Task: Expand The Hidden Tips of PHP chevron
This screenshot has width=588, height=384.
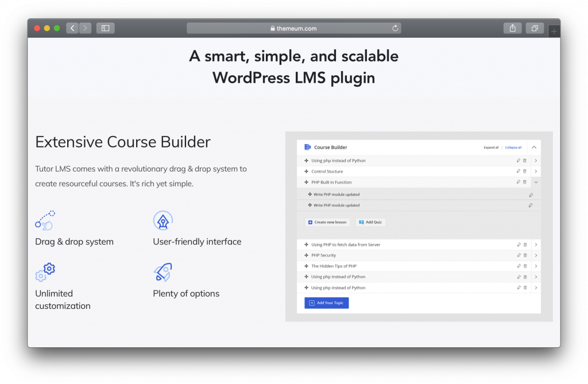Action: coord(536,266)
